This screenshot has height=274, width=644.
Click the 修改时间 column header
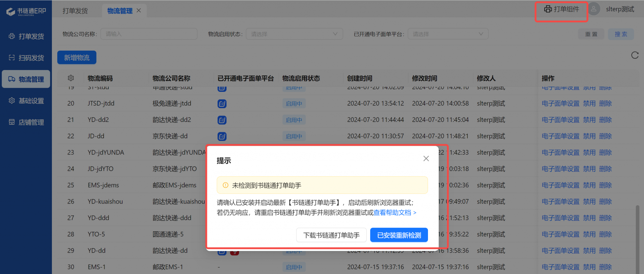425,78
